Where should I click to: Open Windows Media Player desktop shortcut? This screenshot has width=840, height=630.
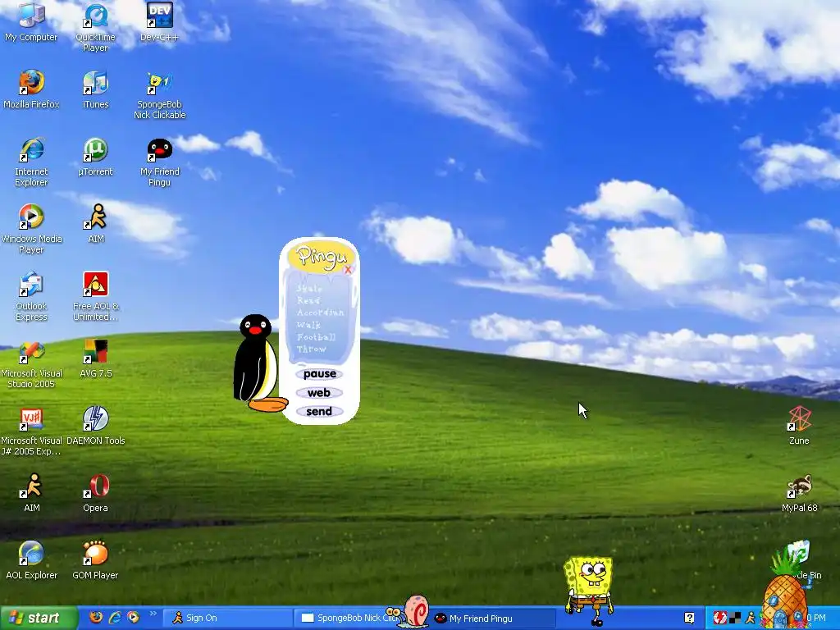click(31, 230)
